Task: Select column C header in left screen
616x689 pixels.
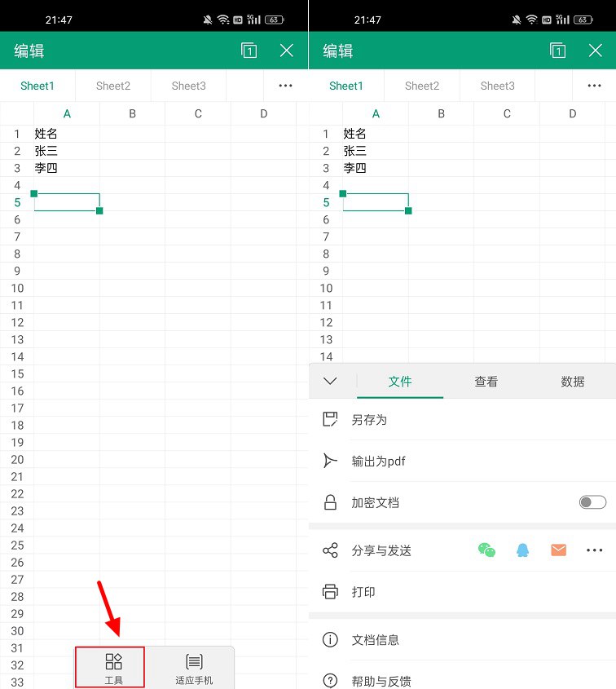Action: 198,114
